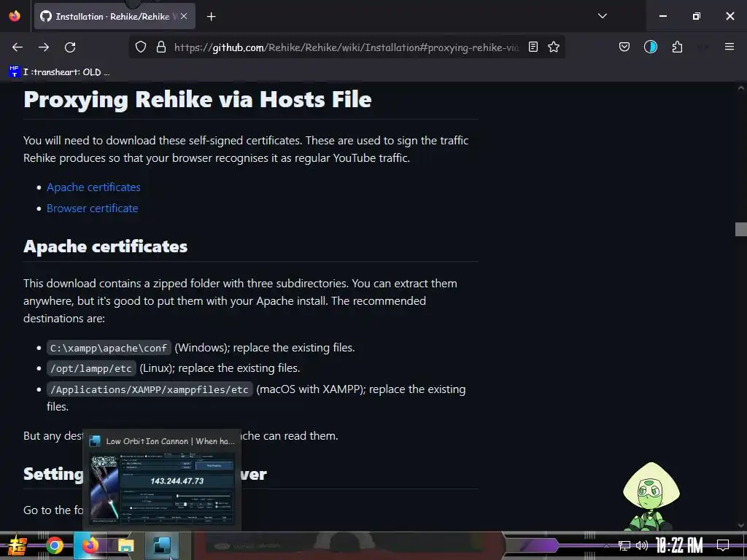
Task: Go forward to the next page
Action: pos(44,47)
